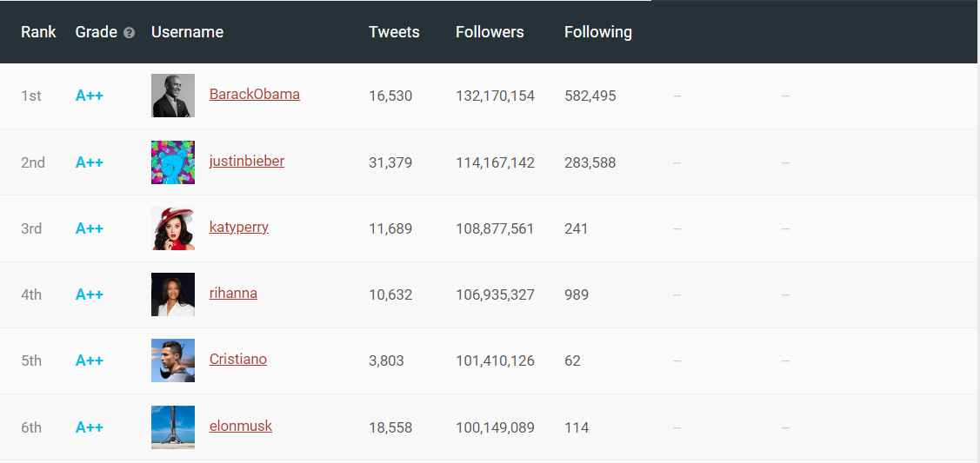Click the rocket avatar in the 6th-ranked row
980x463 pixels.
pyautogui.click(x=173, y=427)
